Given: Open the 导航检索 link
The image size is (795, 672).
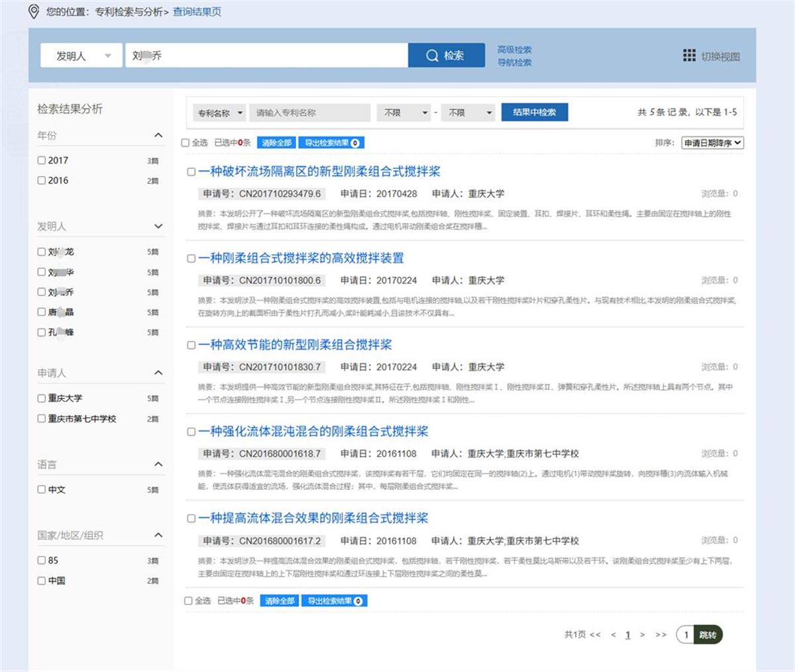Looking at the screenshot, I should click(514, 63).
